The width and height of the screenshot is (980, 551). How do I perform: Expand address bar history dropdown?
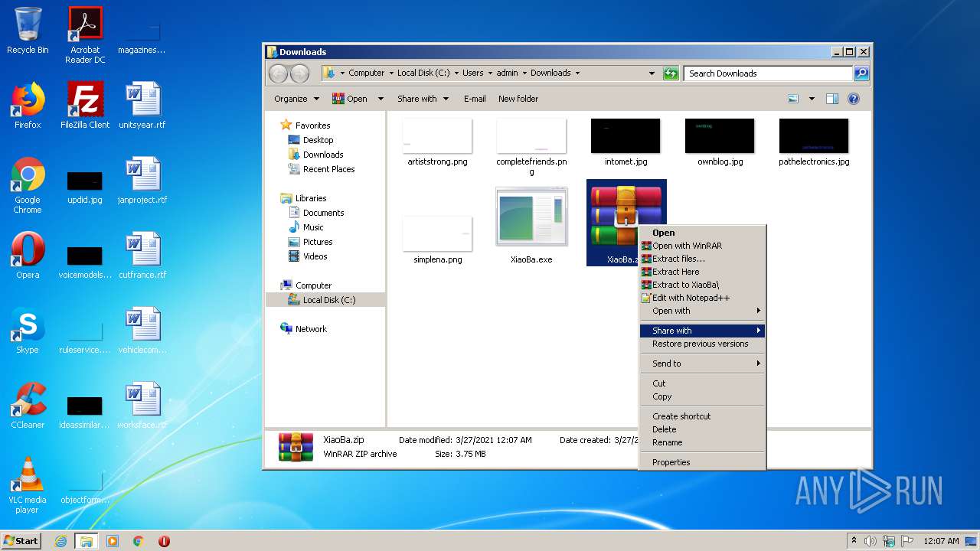pyautogui.click(x=652, y=73)
